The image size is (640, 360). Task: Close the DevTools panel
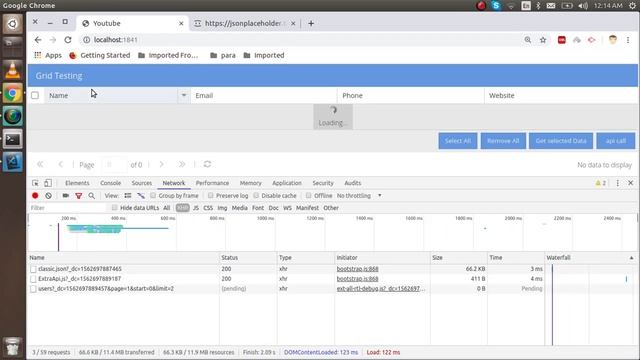(631, 183)
